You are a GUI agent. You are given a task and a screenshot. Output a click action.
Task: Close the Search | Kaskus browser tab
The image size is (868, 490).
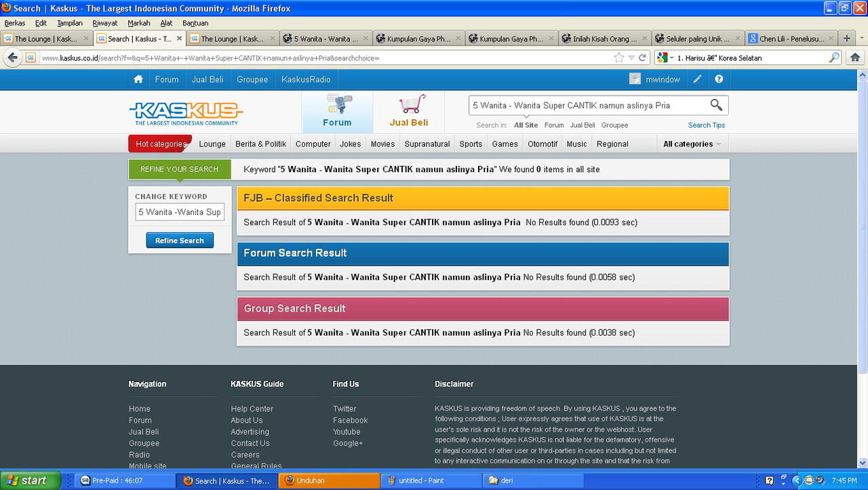(x=180, y=39)
